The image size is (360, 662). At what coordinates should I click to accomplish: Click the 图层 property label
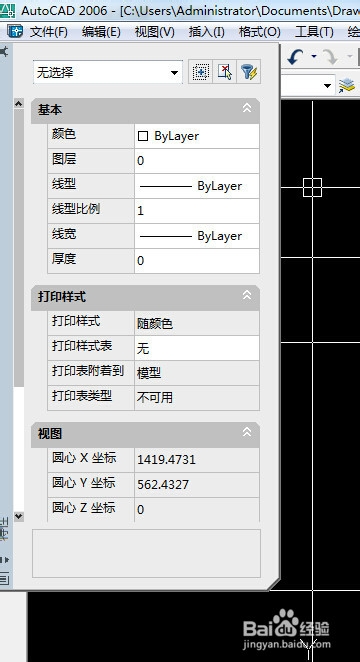(64, 159)
